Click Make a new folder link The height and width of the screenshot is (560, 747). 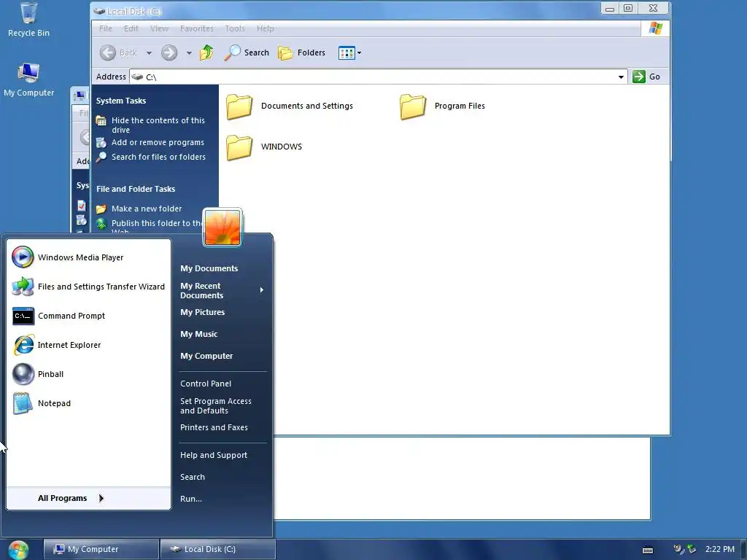coord(139,209)
